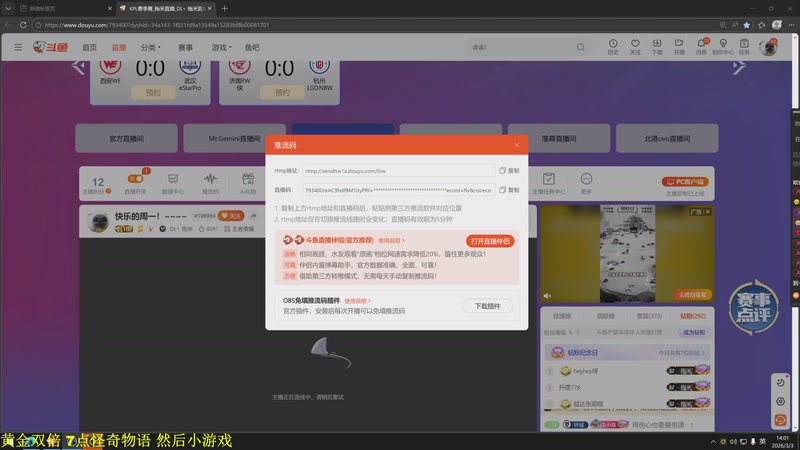
Task: Open user avatar in Douyu header
Action: point(768,47)
